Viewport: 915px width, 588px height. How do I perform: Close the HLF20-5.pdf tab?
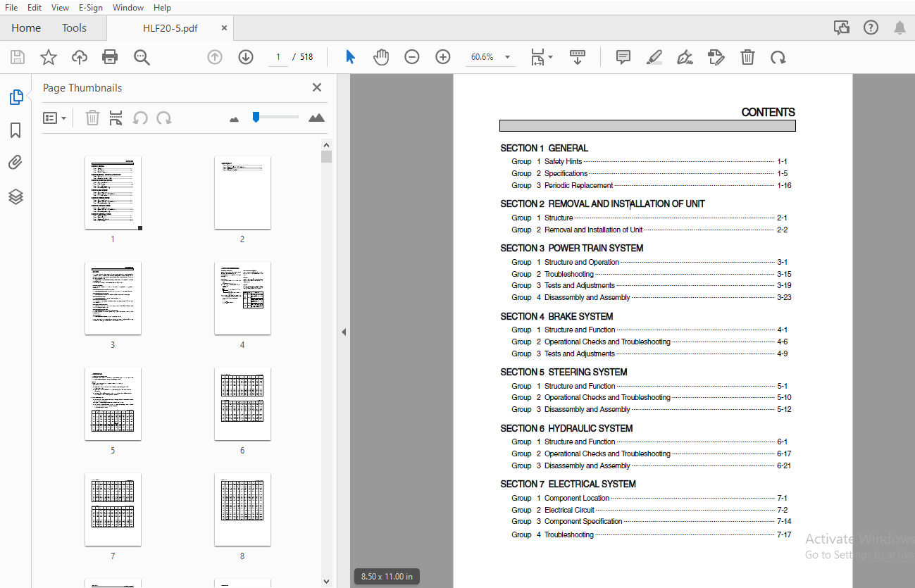click(x=224, y=28)
